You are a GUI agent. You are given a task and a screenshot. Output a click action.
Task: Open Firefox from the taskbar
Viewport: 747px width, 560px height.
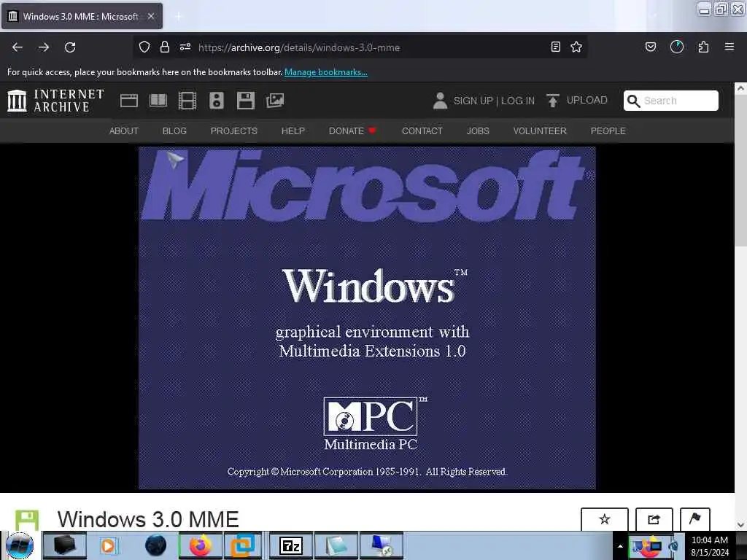coord(201,545)
